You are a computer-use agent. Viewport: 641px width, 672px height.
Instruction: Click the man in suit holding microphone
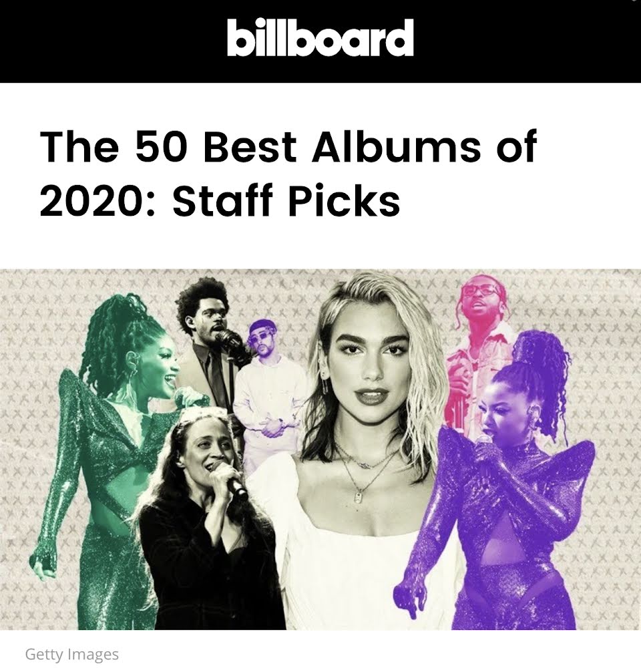click(x=209, y=339)
